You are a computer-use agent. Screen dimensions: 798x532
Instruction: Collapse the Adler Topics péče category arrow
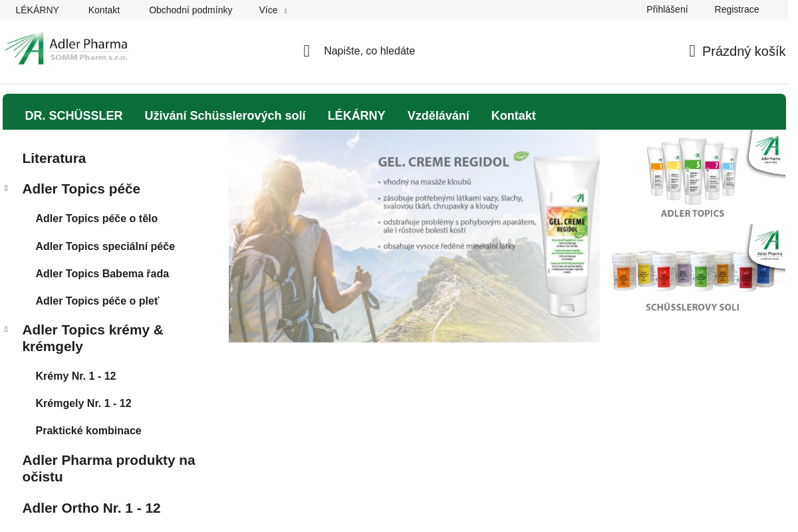pyautogui.click(x=7, y=188)
